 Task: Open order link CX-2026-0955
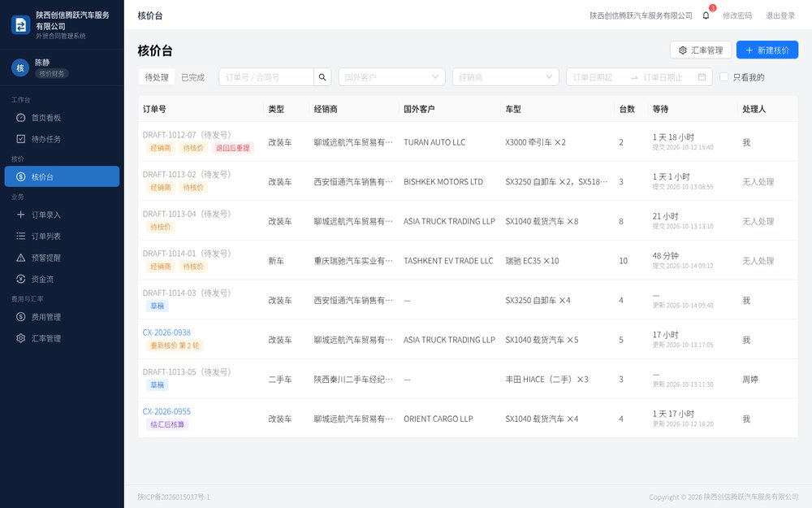point(166,411)
